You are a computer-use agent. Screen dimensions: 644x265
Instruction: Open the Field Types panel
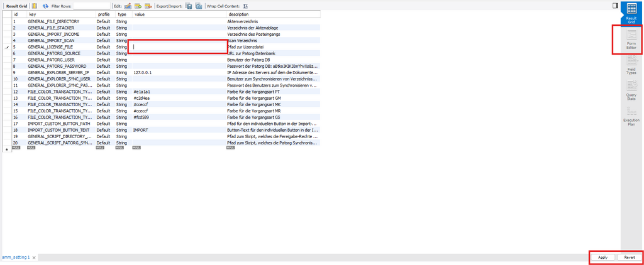pos(631,65)
